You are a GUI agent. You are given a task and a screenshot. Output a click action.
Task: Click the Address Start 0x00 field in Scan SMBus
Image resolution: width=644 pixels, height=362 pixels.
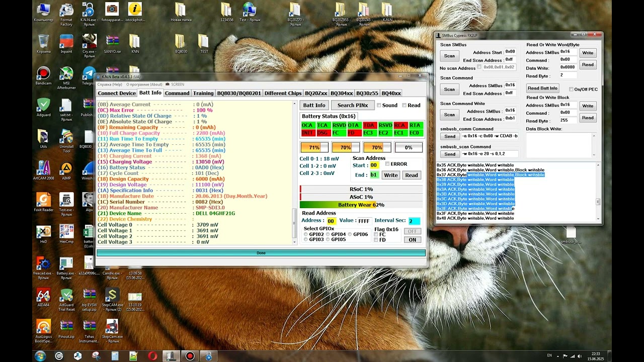[x=510, y=52]
